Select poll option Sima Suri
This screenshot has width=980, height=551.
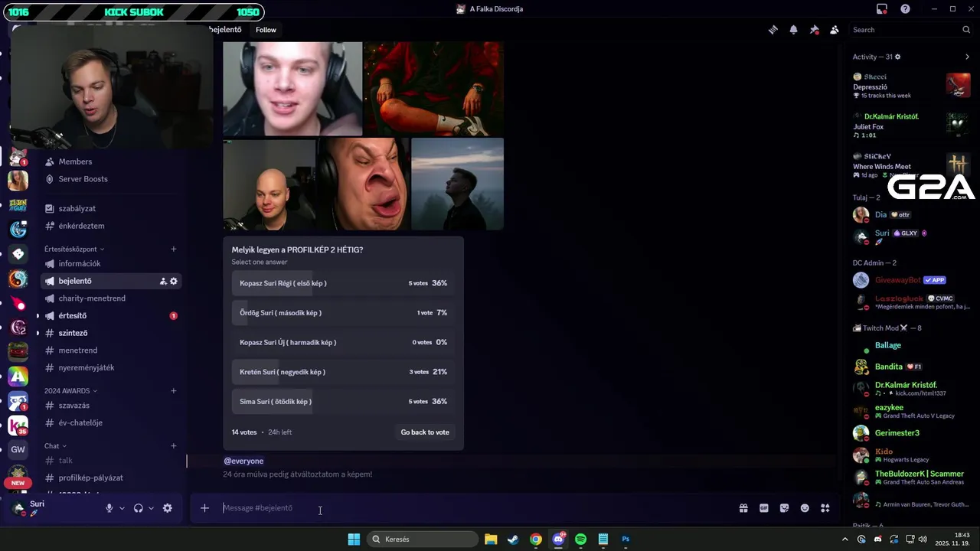click(x=343, y=402)
